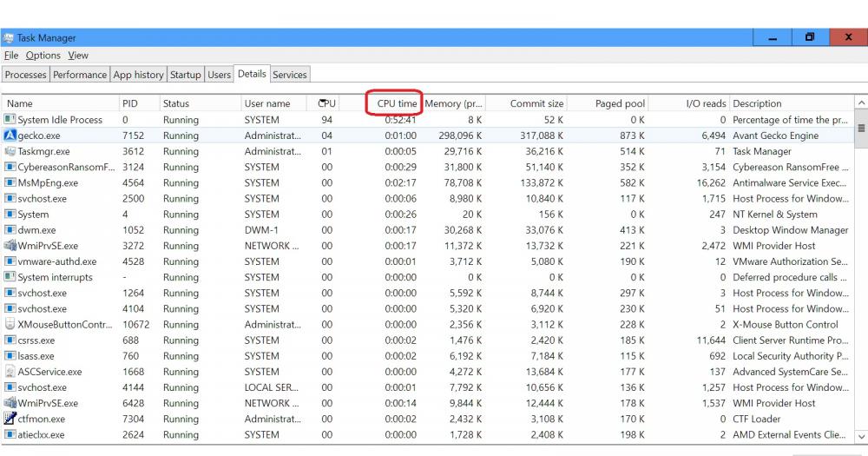
Task: Click the Taskmgr.exe process icon
Action: click(10, 151)
